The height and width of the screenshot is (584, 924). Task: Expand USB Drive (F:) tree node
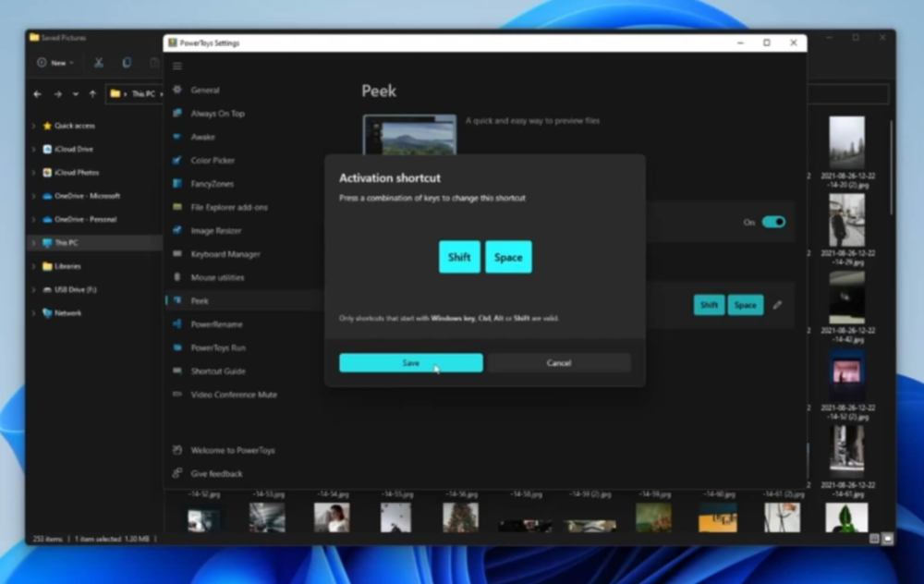tap(33, 289)
